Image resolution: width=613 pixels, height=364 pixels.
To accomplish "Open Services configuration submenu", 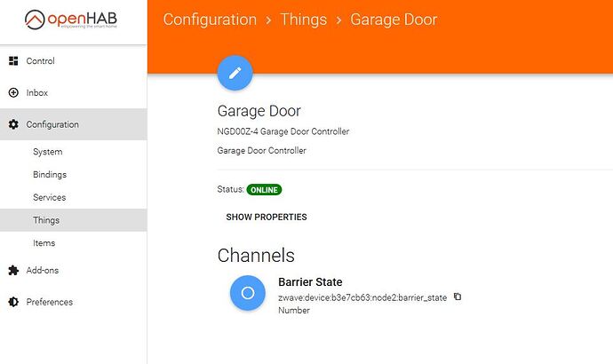I will pyautogui.click(x=74, y=197).
